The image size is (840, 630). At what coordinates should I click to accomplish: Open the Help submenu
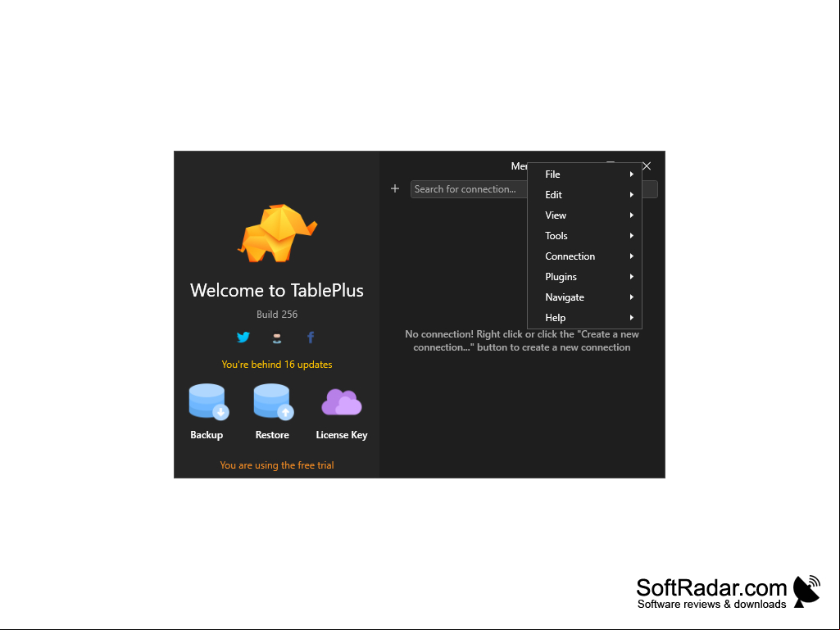pos(584,318)
